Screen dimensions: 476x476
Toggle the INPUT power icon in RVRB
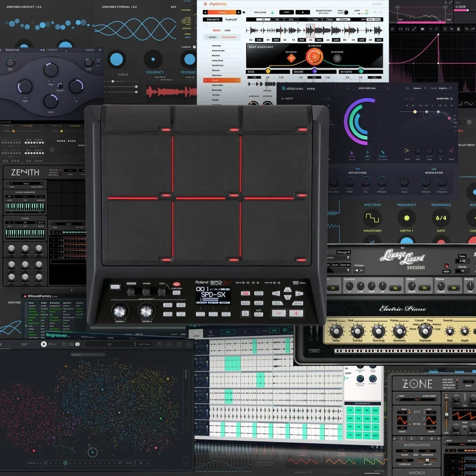tap(283, 99)
